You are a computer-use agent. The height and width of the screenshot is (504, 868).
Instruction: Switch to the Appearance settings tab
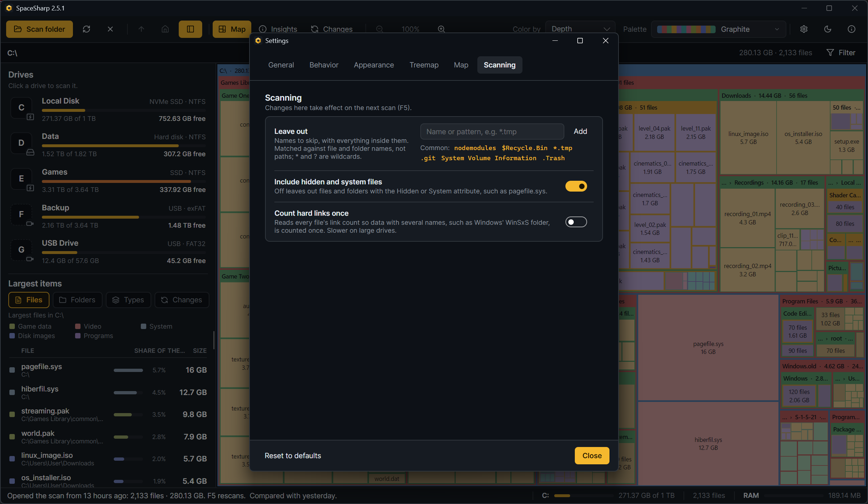click(374, 65)
